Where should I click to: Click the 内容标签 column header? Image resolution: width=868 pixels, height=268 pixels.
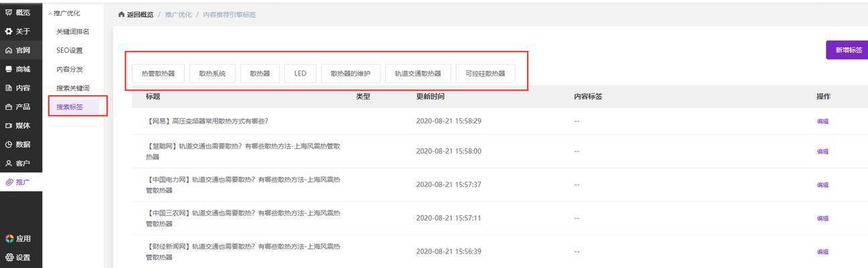tap(588, 96)
